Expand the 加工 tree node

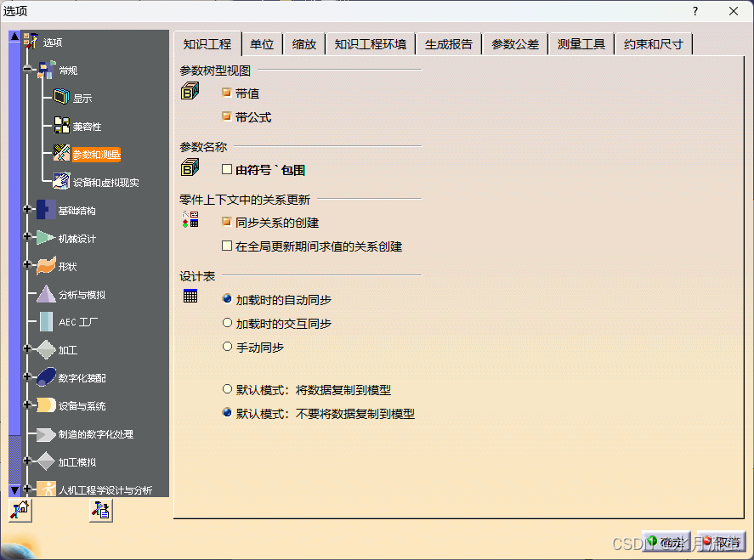tap(27, 349)
